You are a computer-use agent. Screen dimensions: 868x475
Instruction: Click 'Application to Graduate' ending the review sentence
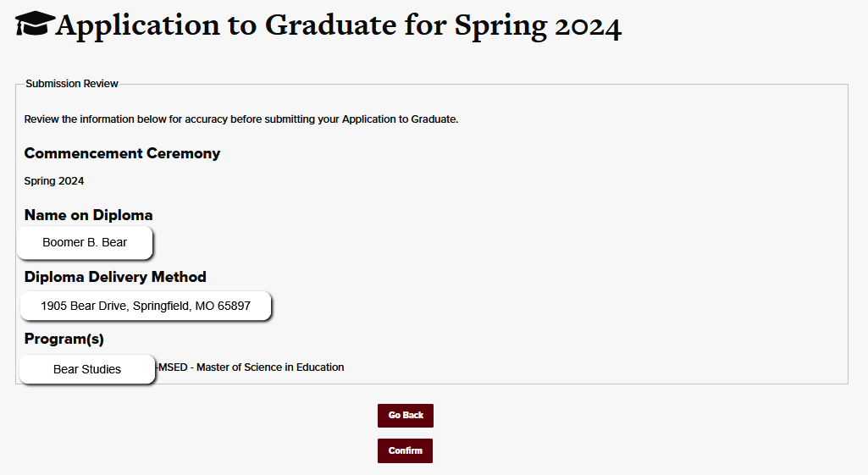tap(399, 119)
